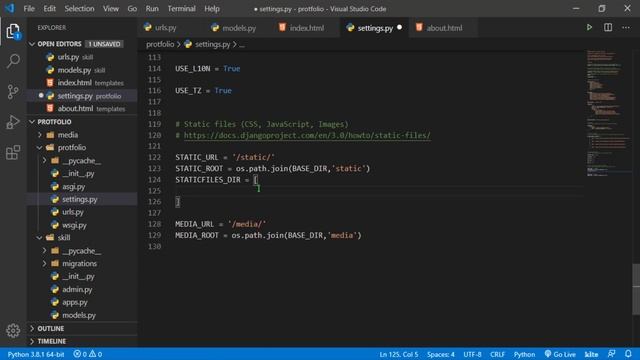
Task: Select Python 3.8.1 64-bit interpreter
Action: pos(36,354)
